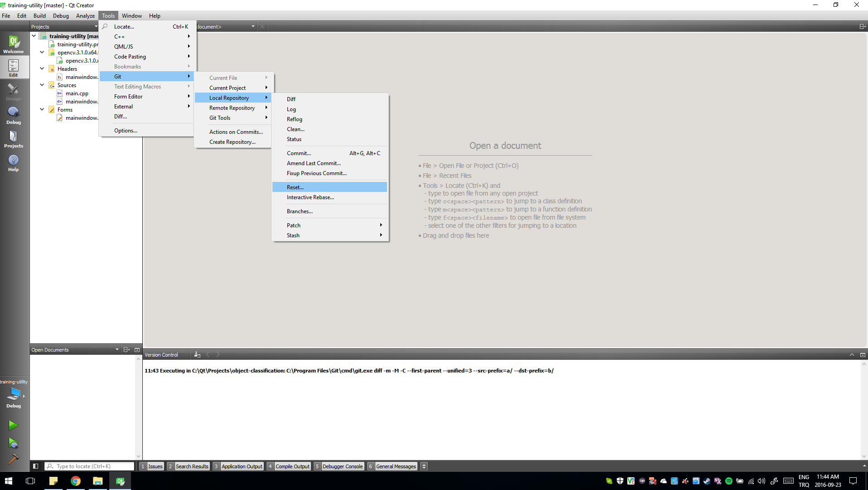Click the locator search field
Image resolution: width=868 pixels, height=490 pixels.
(89, 466)
